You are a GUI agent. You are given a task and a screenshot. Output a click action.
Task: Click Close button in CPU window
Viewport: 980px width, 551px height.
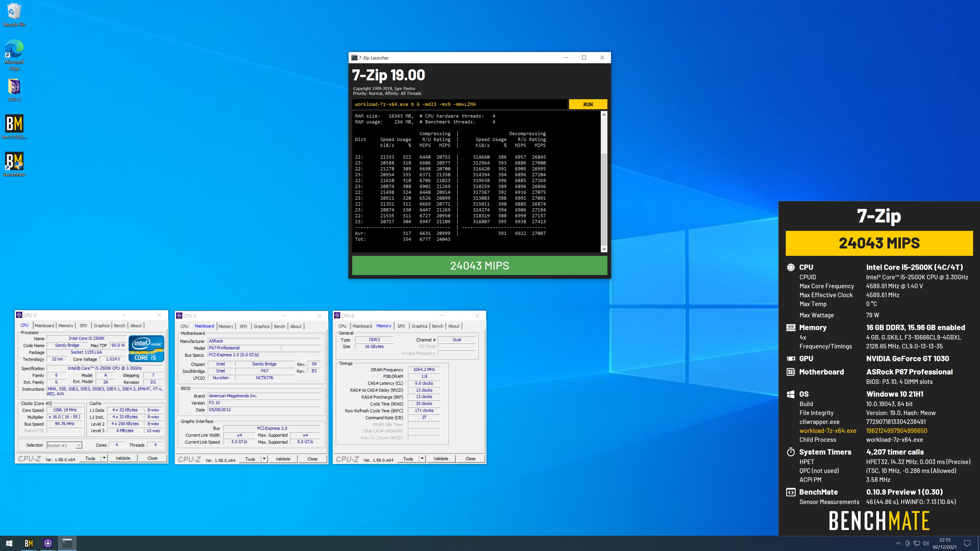point(153,458)
